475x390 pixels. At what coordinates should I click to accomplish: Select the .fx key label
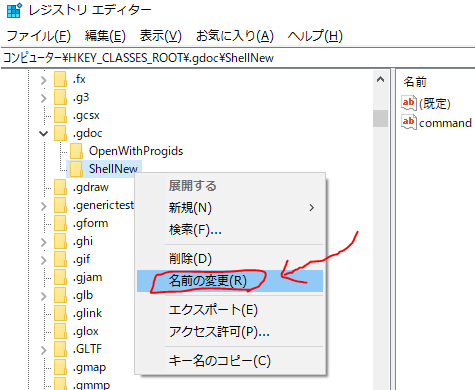click(x=79, y=79)
